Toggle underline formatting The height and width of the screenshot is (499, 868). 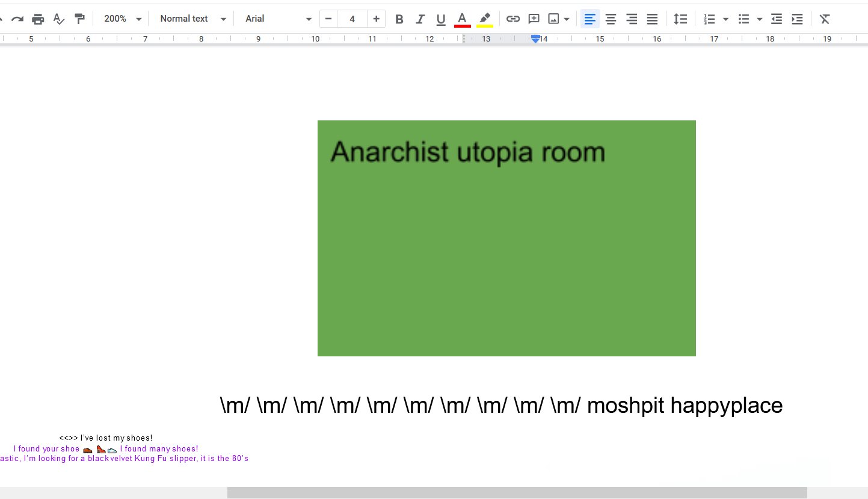[x=441, y=19]
